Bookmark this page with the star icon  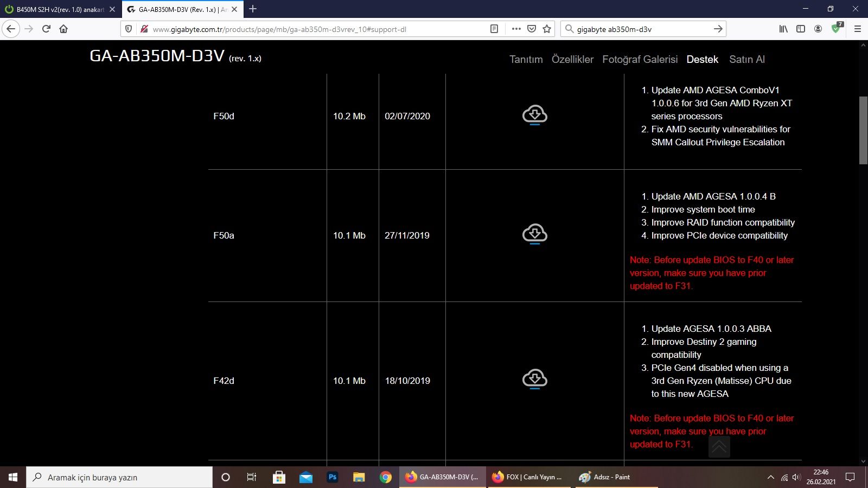pos(547,29)
